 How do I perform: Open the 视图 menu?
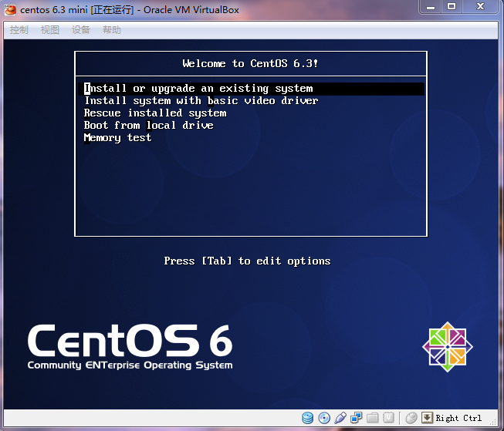[50, 30]
